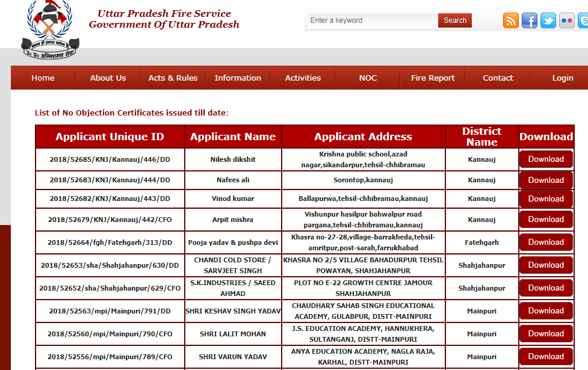The height and width of the screenshot is (370, 588).
Task: Select Acts & Rules from the navigation
Action: tap(173, 78)
